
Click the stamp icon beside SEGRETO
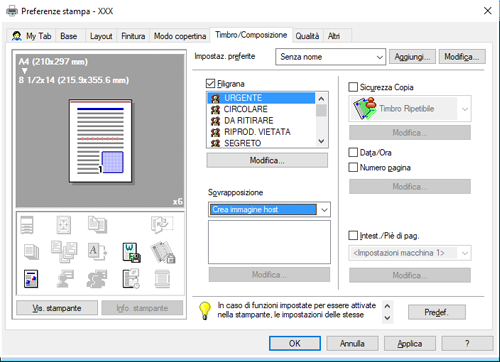click(215, 143)
